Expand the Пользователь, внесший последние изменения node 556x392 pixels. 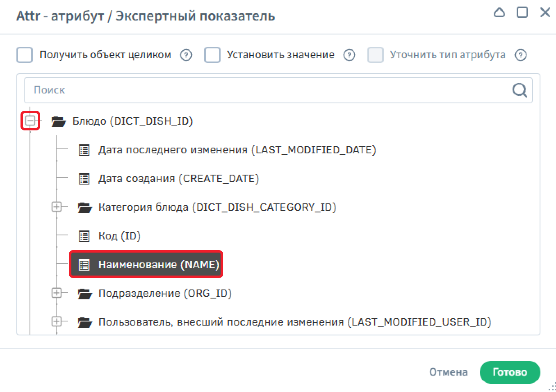[x=57, y=321]
